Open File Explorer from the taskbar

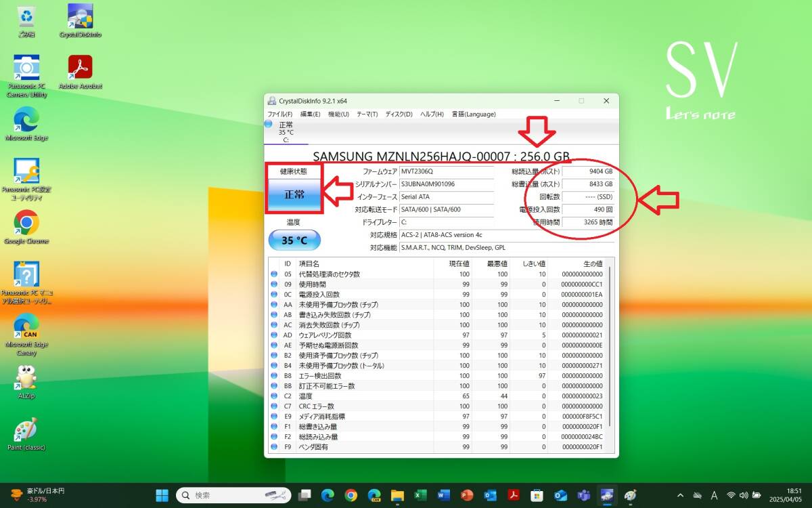click(x=397, y=495)
